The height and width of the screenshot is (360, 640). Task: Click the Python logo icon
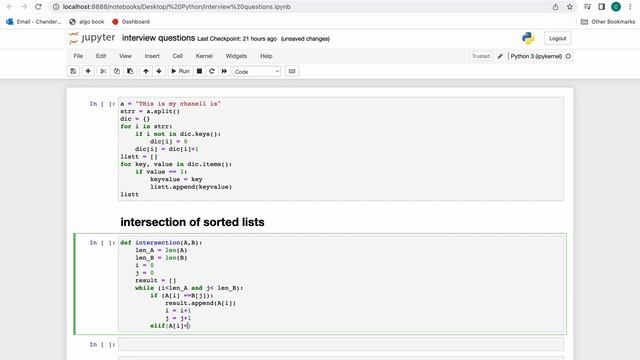pos(528,38)
